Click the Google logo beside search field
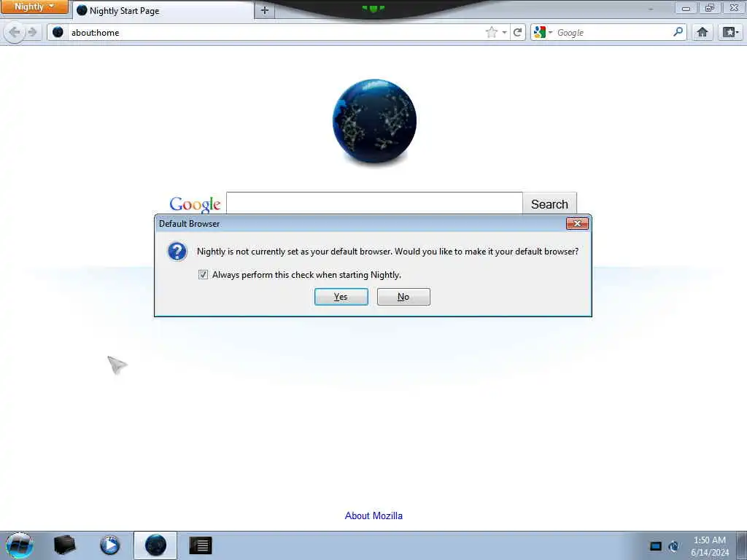Image resolution: width=747 pixels, height=560 pixels. coord(195,204)
